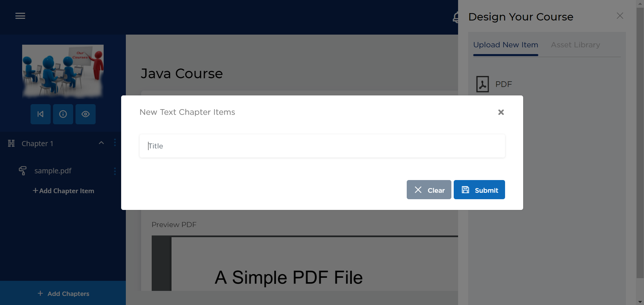Close the Design Your Course panel
Image resolution: width=644 pixels, height=305 pixels.
coord(620,16)
